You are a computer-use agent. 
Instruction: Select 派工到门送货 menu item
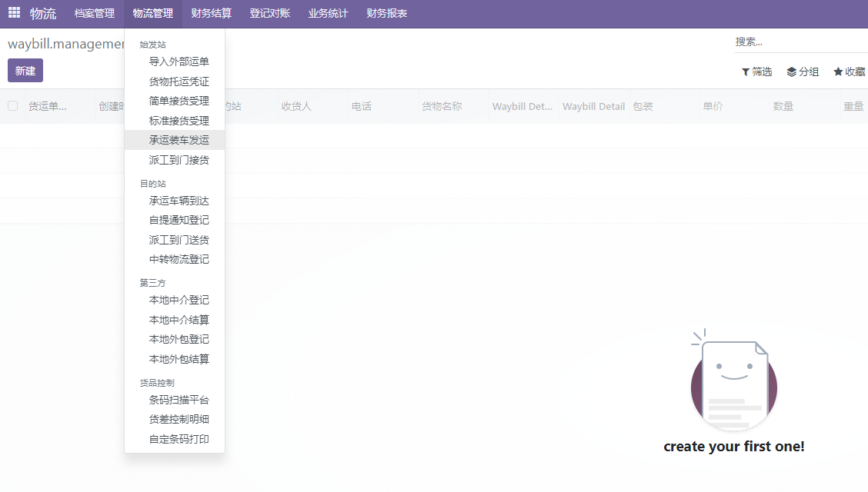tap(179, 240)
